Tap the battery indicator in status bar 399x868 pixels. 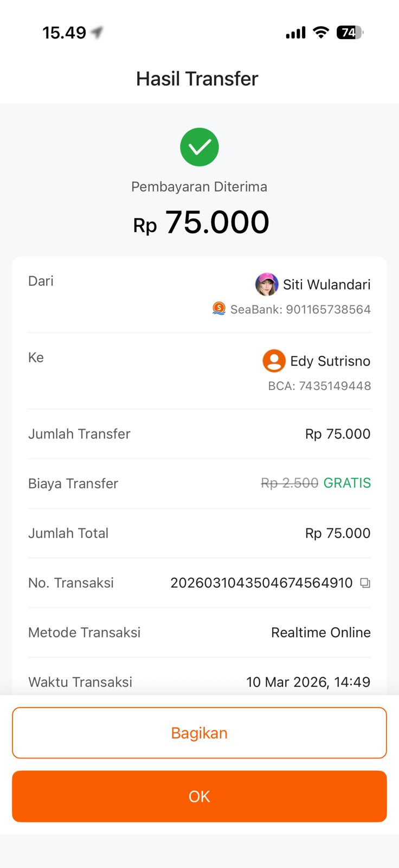tap(350, 33)
